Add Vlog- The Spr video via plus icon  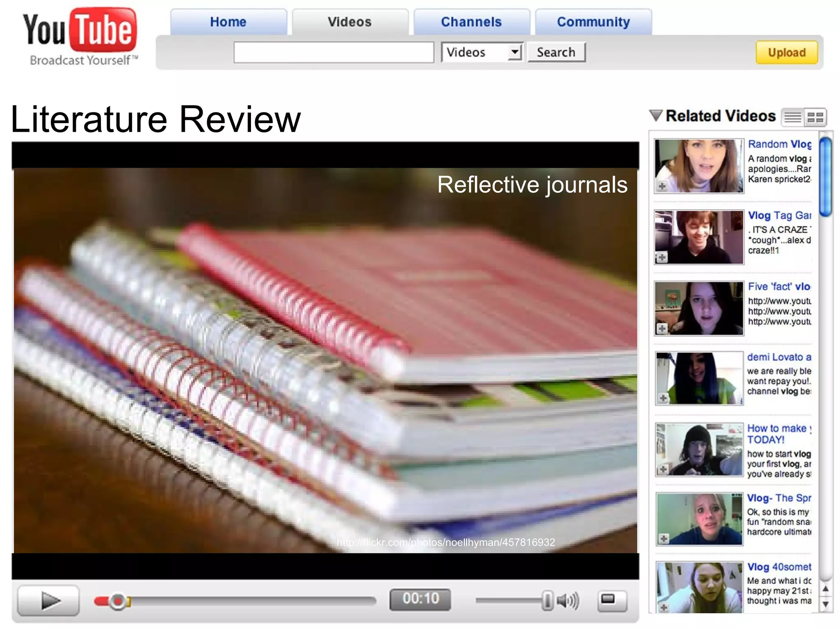click(x=663, y=539)
